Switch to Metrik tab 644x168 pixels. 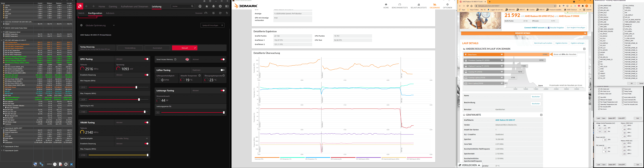82,13
